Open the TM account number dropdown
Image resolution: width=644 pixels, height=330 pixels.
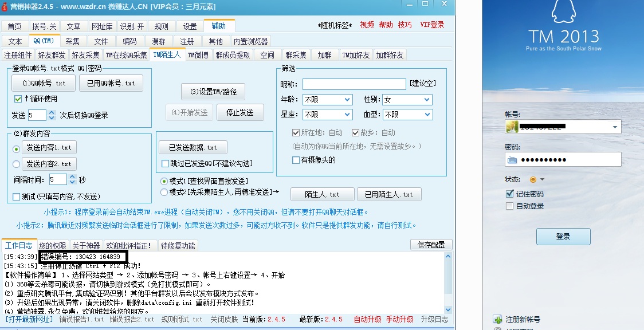pos(615,127)
